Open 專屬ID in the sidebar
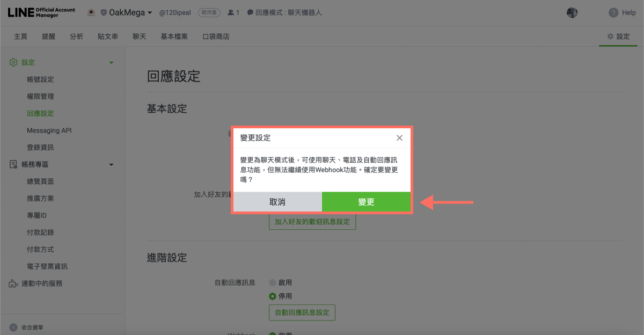644x335 pixels. point(38,215)
